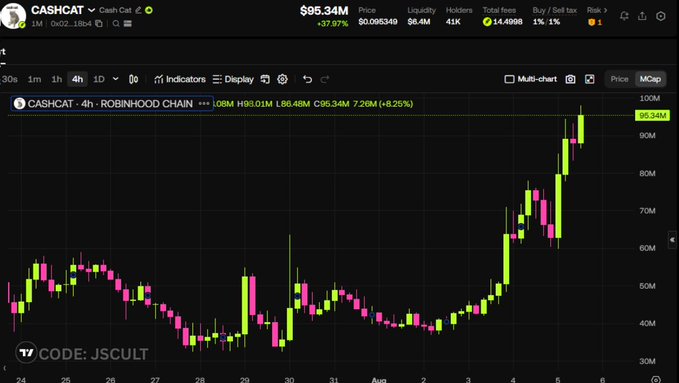
Task: Click the 41K holders value
Action: coord(453,22)
